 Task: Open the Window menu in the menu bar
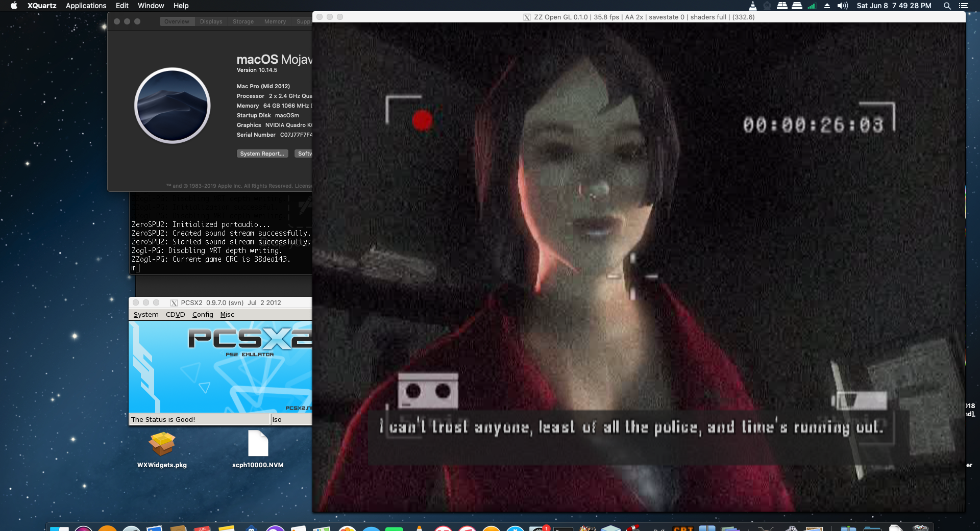[151, 6]
